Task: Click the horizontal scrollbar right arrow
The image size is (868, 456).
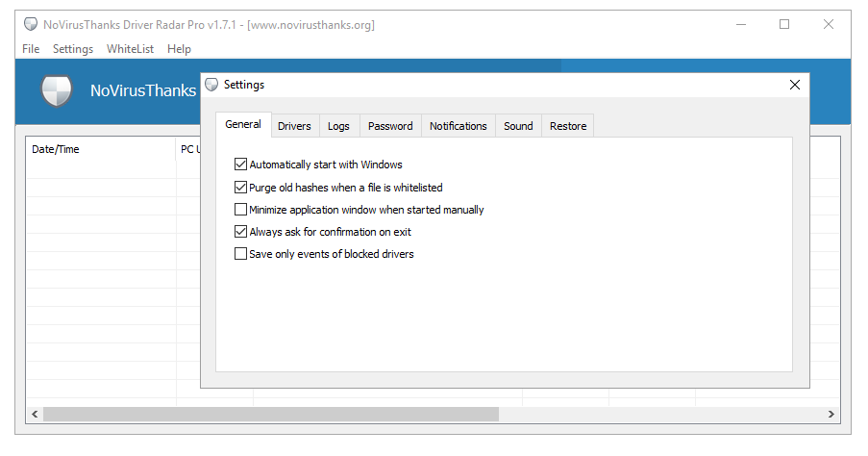Action: click(831, 414)
